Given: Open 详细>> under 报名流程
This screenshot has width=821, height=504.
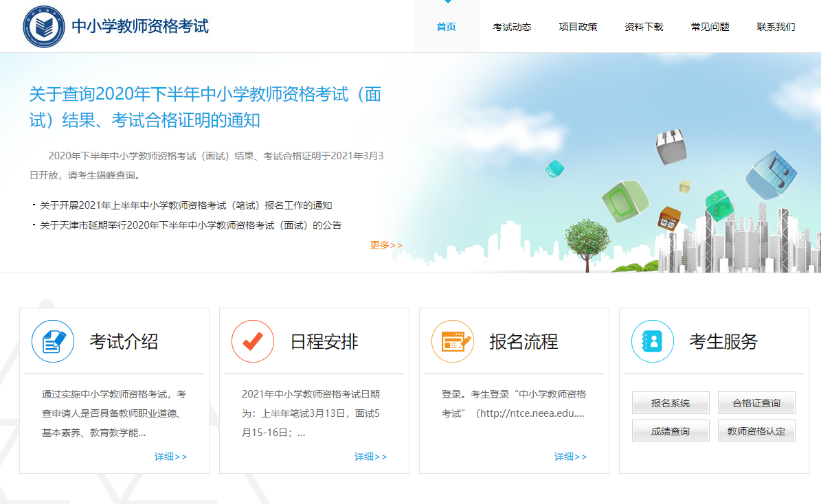Looking at the screenshot, I should pyautogui.click(x=571, y=457).
